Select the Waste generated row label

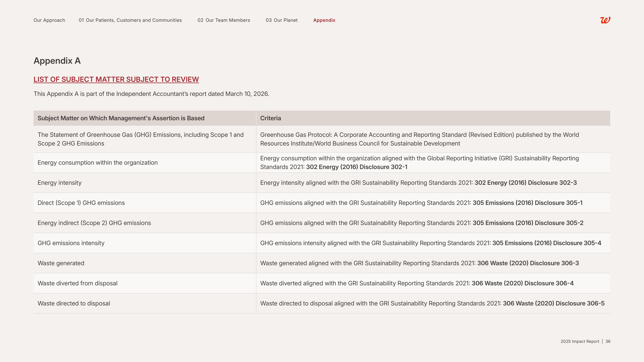[x=61, y=263]
